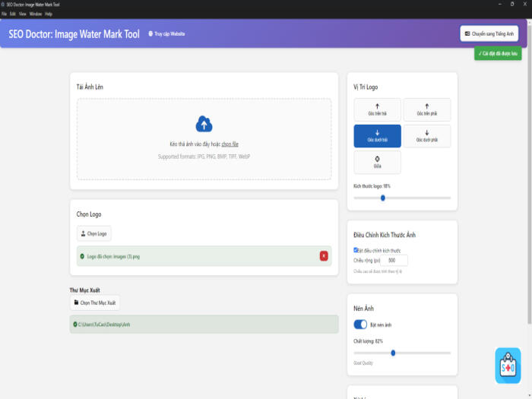Click the 'Chọn Thư Mục Xuất' button
The width and height of the screenshot is (532, 399).
[94, 302]
